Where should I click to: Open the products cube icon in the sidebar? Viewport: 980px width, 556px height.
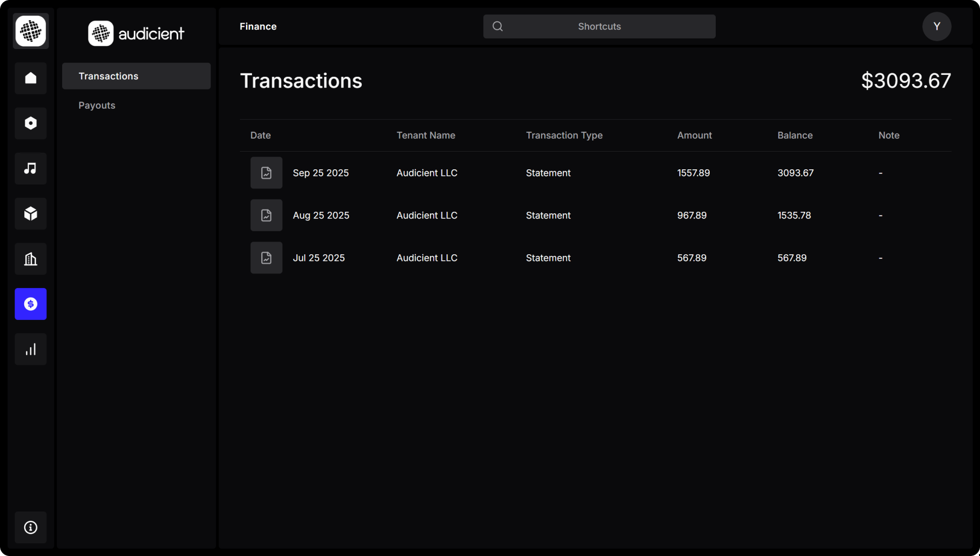pyautogui.click(x=30, y=213)
